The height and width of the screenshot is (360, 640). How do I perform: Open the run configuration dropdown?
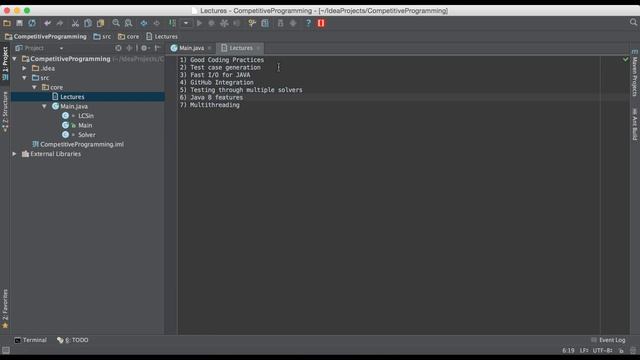186,23
